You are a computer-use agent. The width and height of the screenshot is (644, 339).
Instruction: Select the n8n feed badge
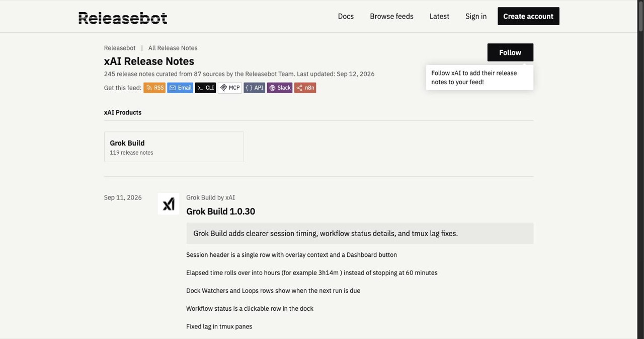[x=305, y=88]
